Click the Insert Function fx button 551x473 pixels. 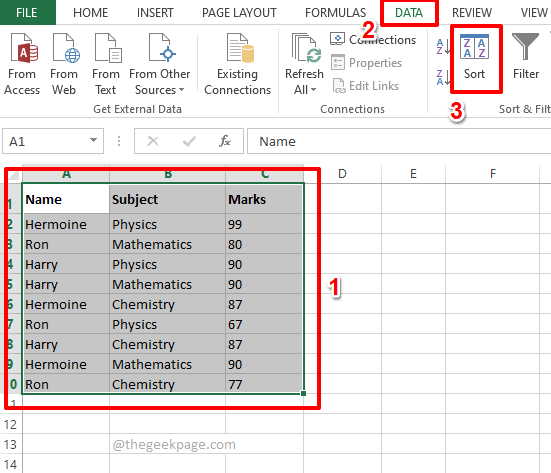point(225,141)
